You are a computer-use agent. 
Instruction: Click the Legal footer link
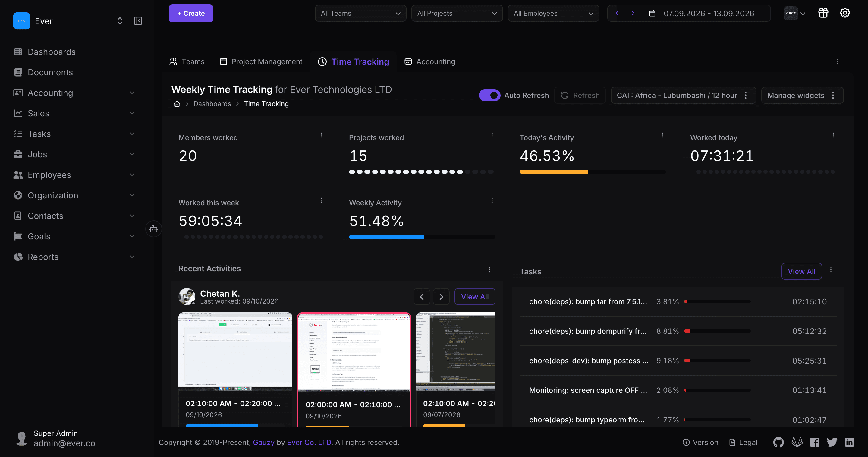coord(743,443)
